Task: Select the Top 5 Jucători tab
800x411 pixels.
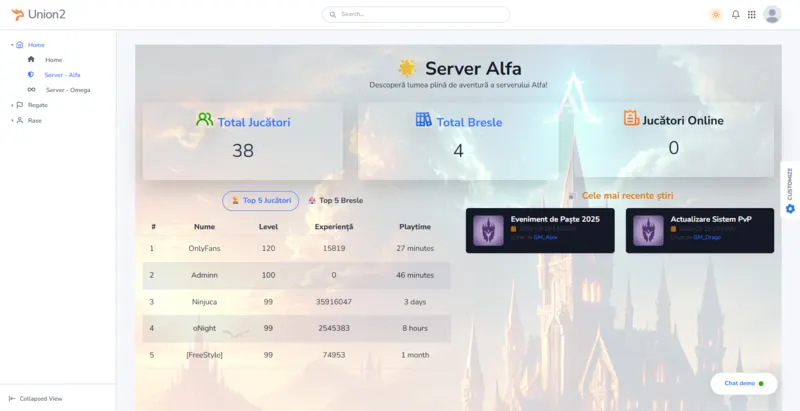Action: tap(261, 201)
